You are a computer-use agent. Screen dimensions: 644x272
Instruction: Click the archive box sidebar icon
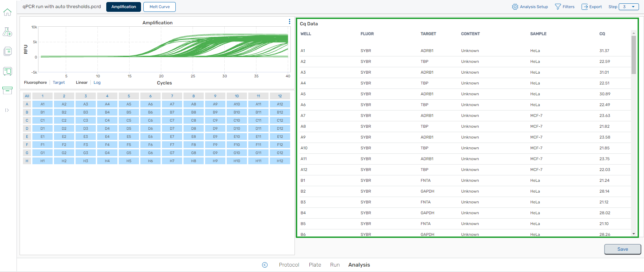tap(7, 90)
